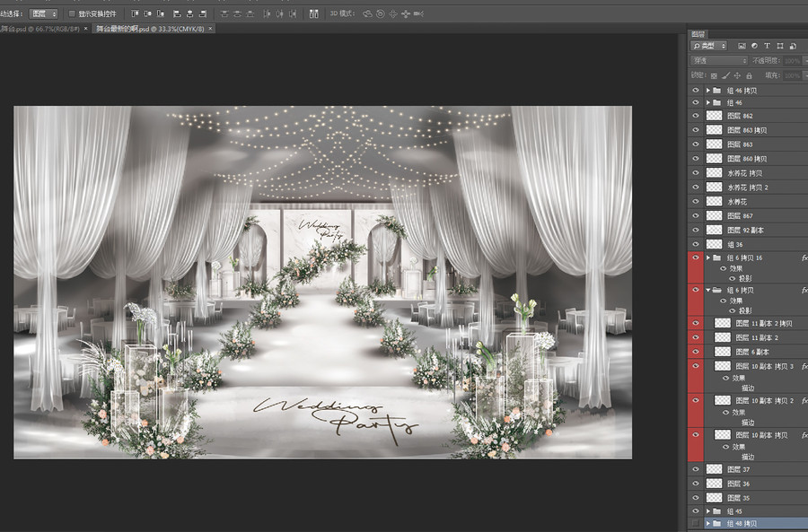Click the align right edges icon
This screenshot has height=532, width=808.
coord(203,13)
